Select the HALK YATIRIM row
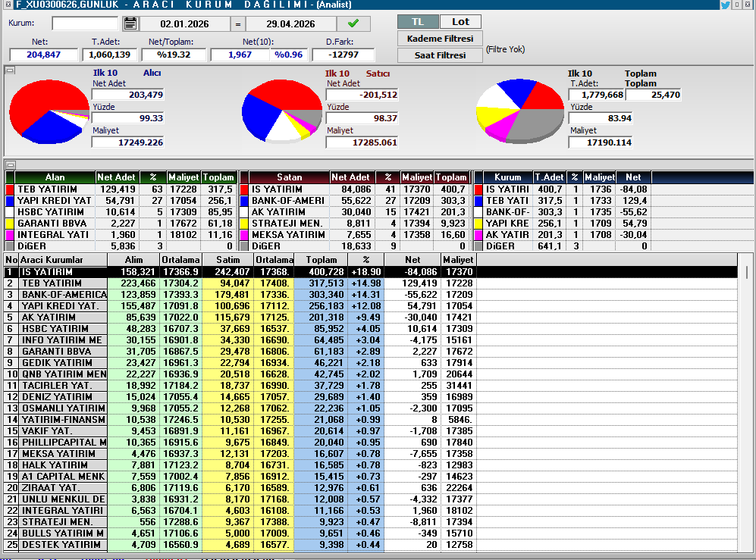Viewport: 756px width, 560px height. click(x=370, y=465)
